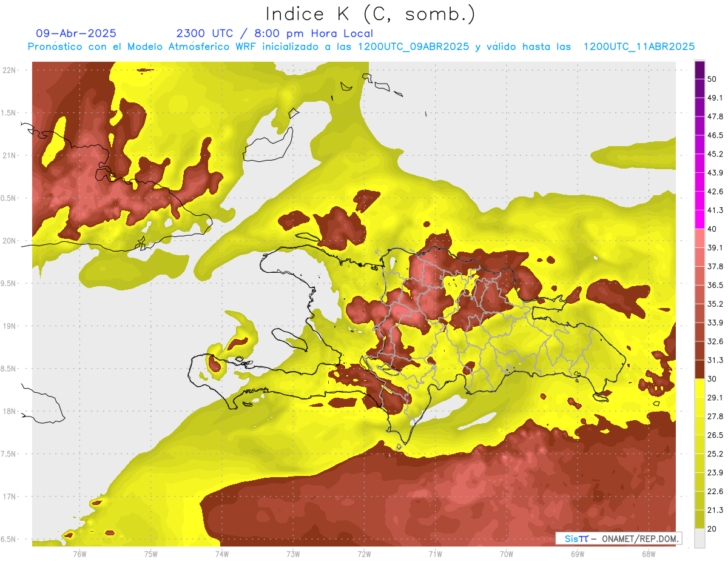728x562 pixels.
Task: Click the colorbar value "20"
Action: (712, 529)
